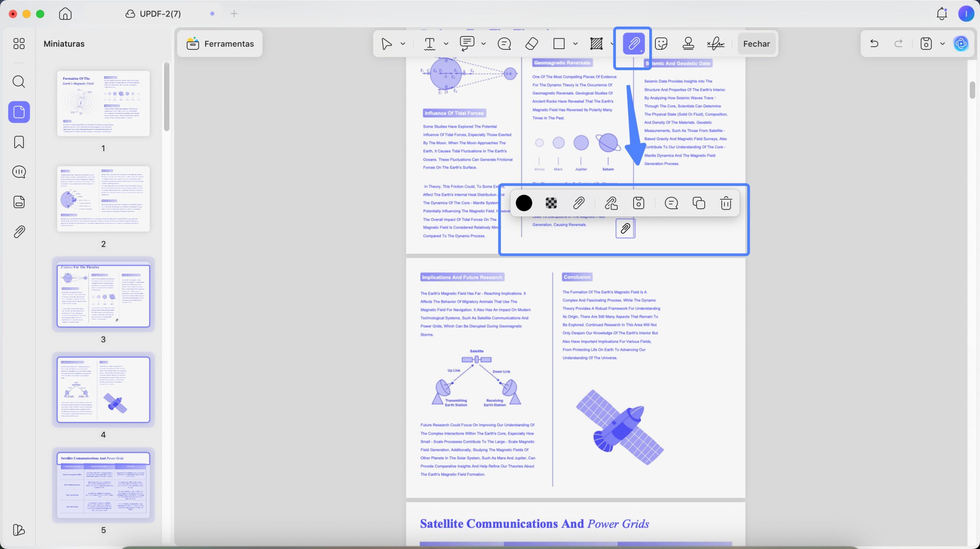Image resolution: width=980 pixels, height=549 pixels.
Task: Click the document vertical scrollbar
Action: point(972,90)
